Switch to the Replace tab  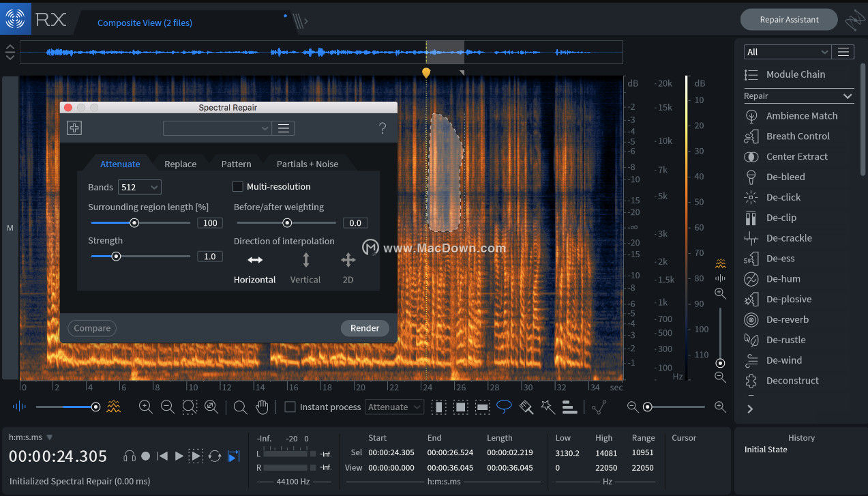(x=180, y=164)
